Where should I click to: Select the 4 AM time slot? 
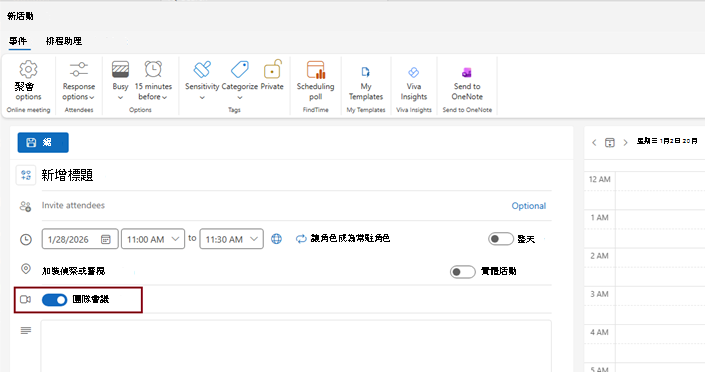click(660, 343)
